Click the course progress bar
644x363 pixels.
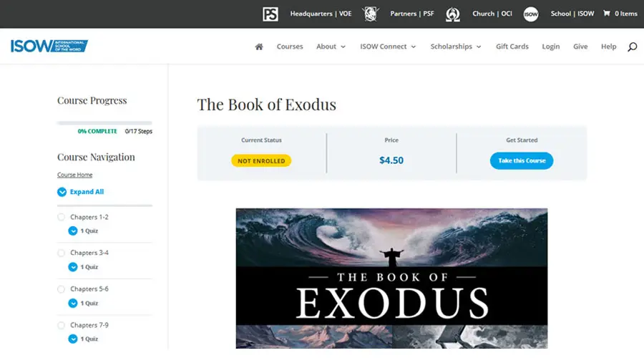(x=104, y=123)
